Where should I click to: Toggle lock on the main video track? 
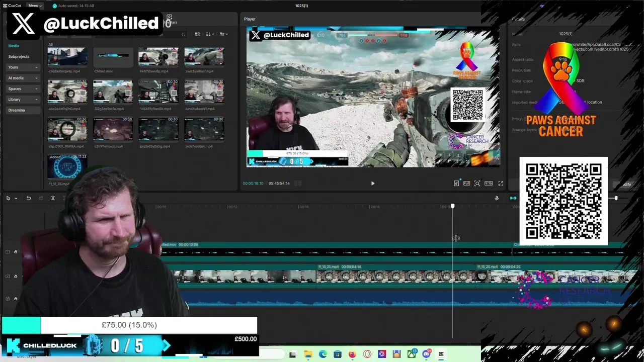coord(16,276)
